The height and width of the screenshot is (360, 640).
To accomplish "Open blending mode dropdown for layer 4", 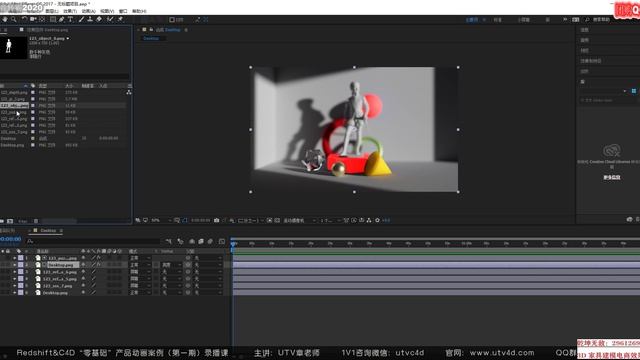I will (140, 279).
